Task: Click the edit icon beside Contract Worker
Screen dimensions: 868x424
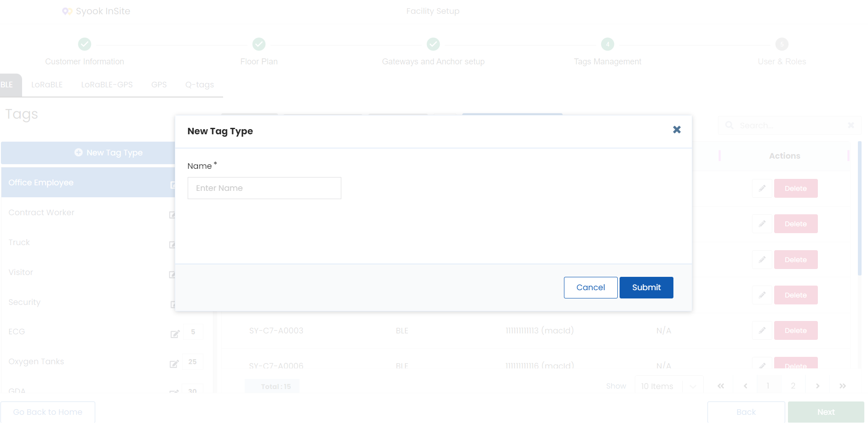Action: coord(172,214)
